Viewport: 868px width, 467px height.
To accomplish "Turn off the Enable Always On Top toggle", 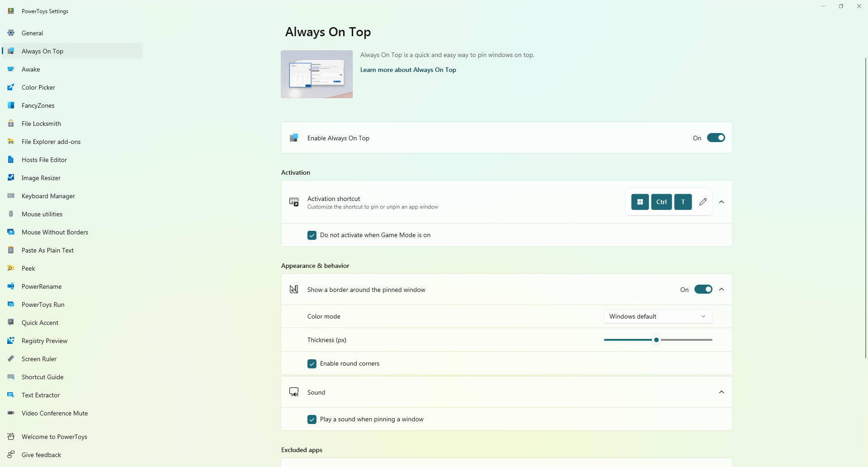I will (716, 138).
